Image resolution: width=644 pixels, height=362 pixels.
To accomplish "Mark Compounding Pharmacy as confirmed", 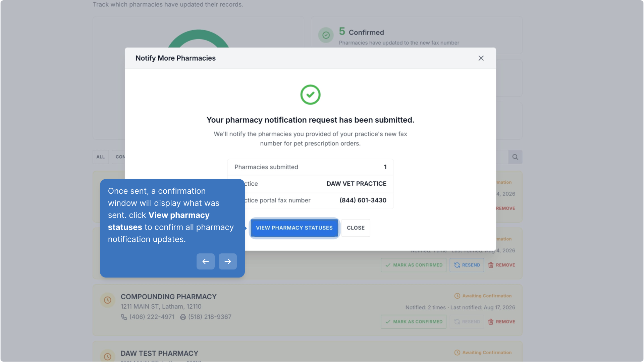I will [414, 322].
